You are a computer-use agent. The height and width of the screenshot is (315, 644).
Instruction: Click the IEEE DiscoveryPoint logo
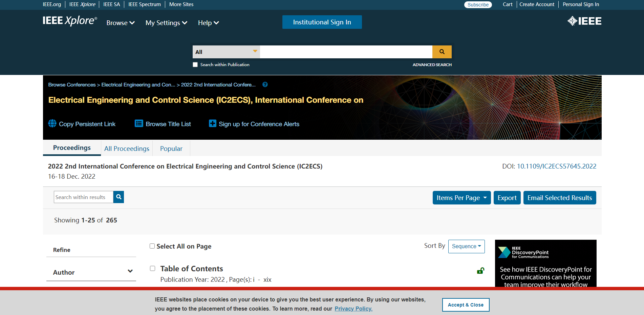pos(523,252)
